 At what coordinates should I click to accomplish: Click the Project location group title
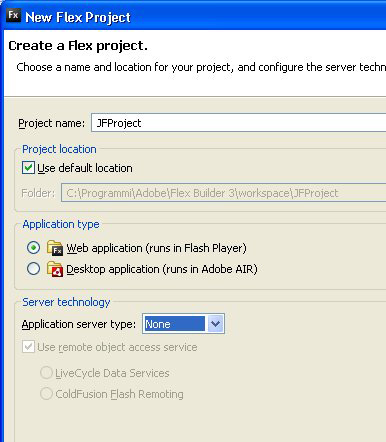click(x=59, y=149)
